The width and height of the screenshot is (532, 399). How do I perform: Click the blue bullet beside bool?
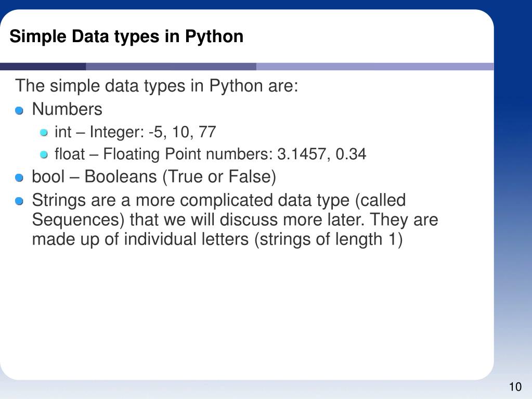click(19, 177)
